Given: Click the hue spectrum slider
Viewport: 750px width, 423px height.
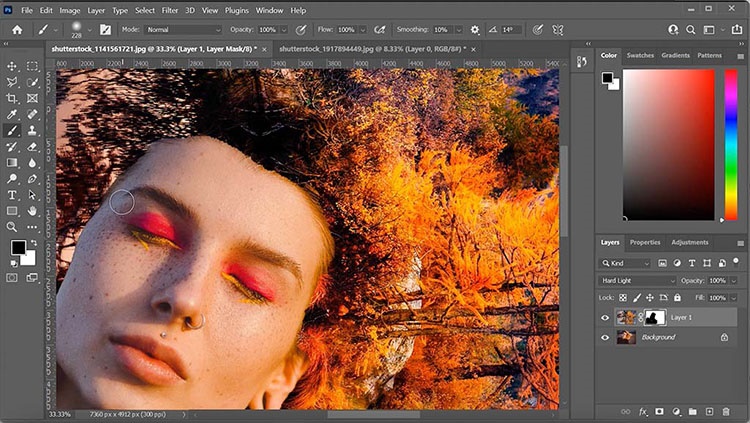Looking at the screenshot, I should coord(731,145).
